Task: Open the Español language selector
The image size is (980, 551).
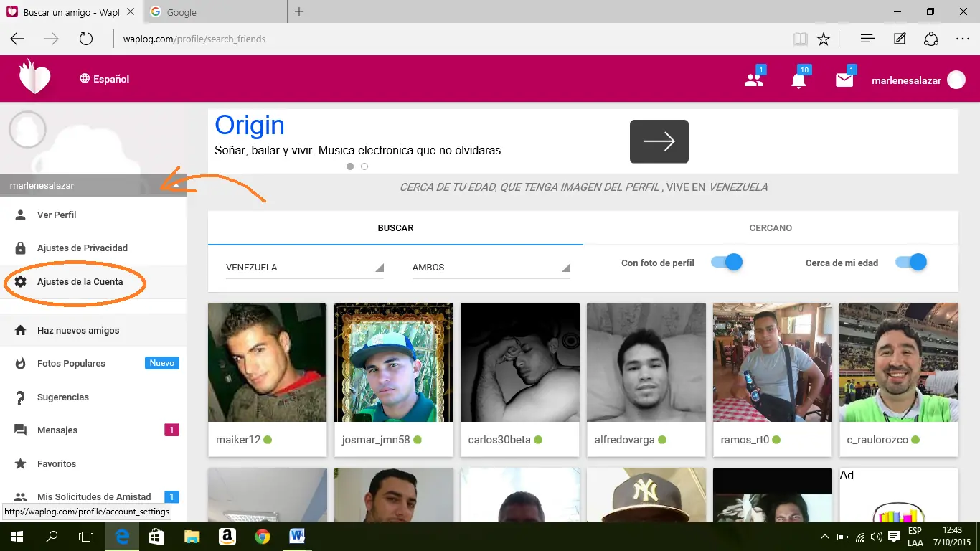Action: pos(105,79)
